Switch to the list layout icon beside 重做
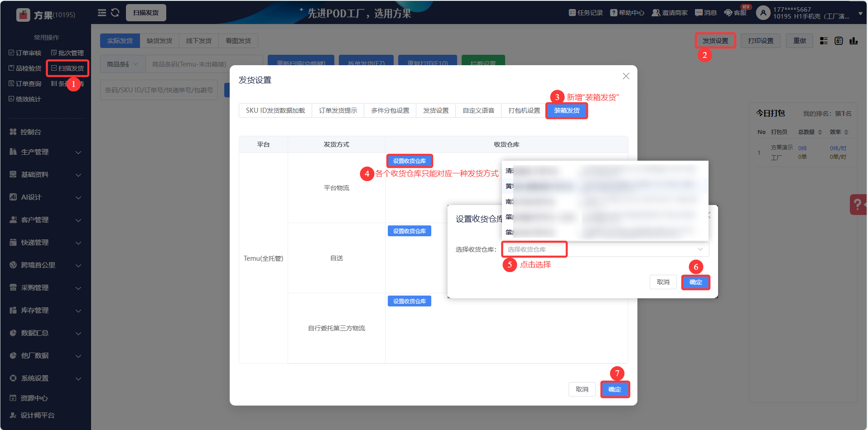 point(824,41)
